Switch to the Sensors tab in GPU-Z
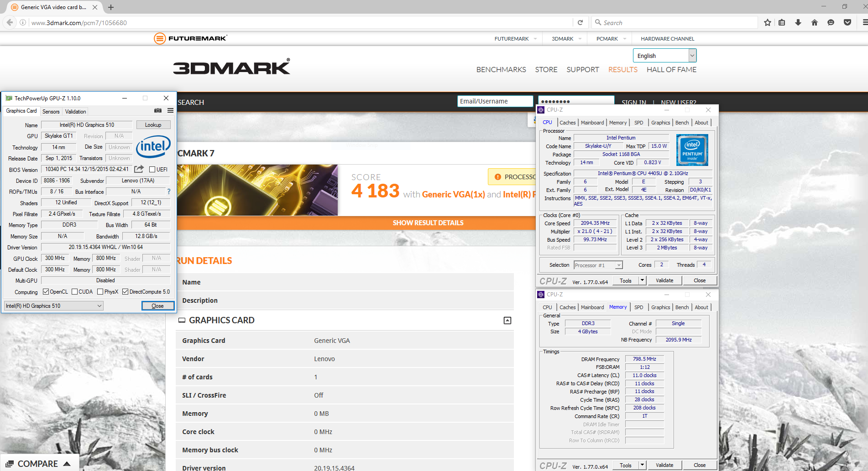Screen dimensions: 868x471 tap(51, 111)
